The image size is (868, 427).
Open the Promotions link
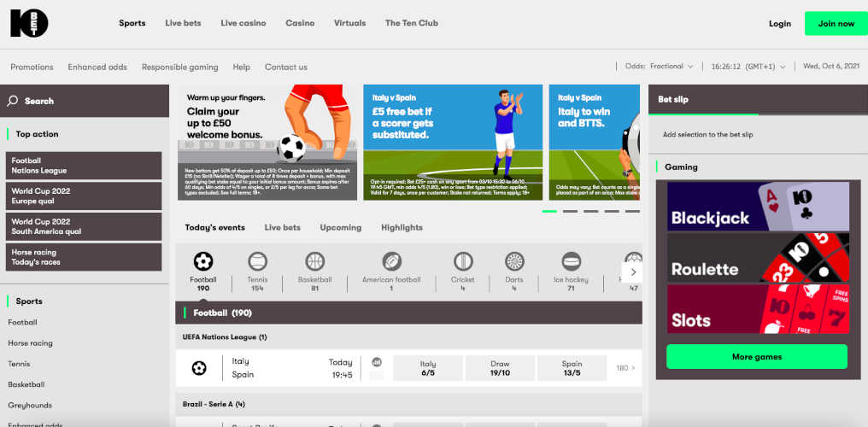point(32,67)
